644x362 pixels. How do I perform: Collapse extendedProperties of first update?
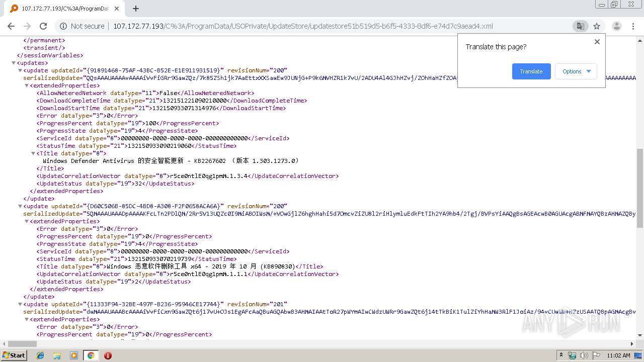27,85
